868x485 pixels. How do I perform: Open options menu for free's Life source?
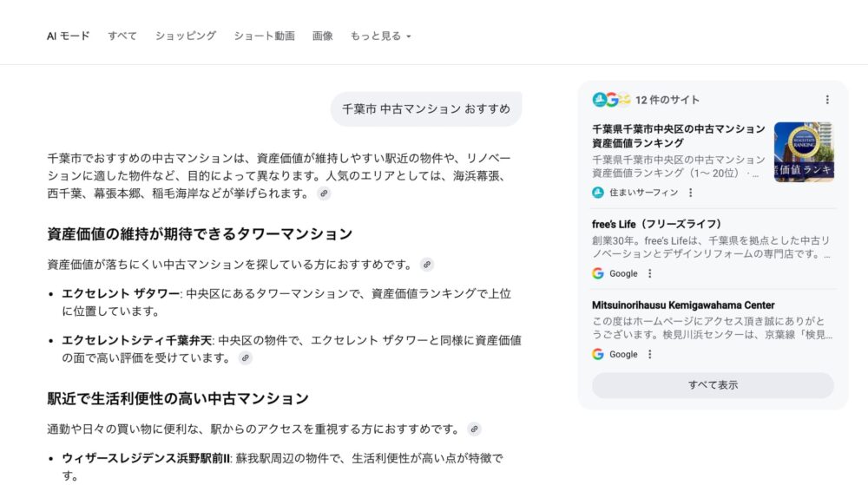pos(650,273)
